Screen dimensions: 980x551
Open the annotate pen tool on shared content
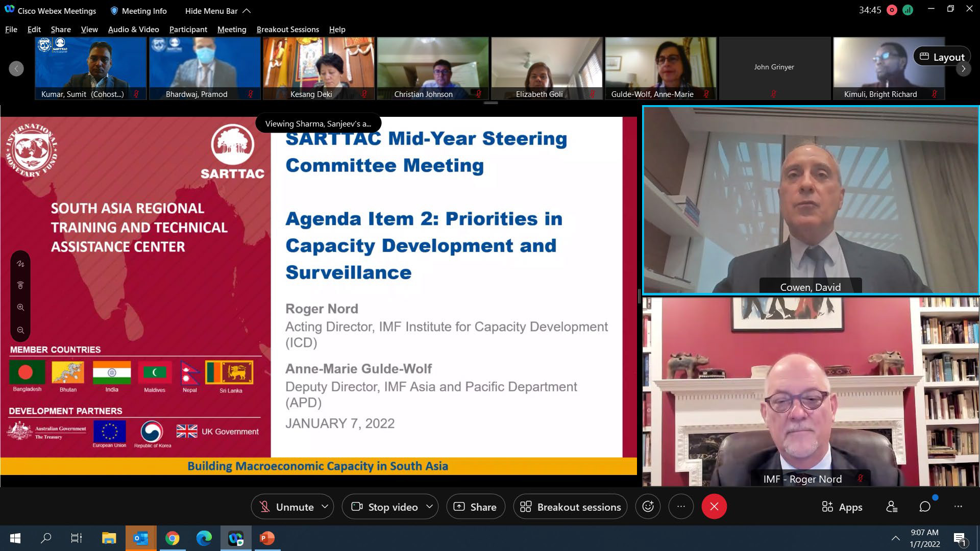pyautogui.click(x=20, y=264)
